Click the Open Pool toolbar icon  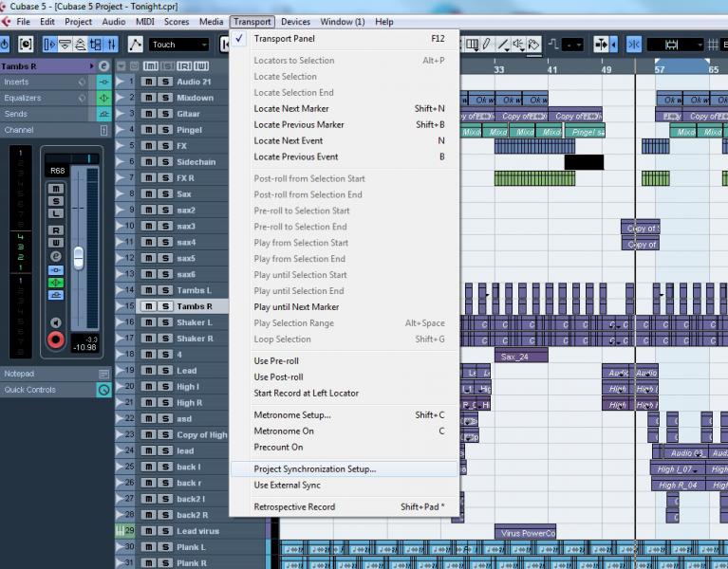(96, 45)
